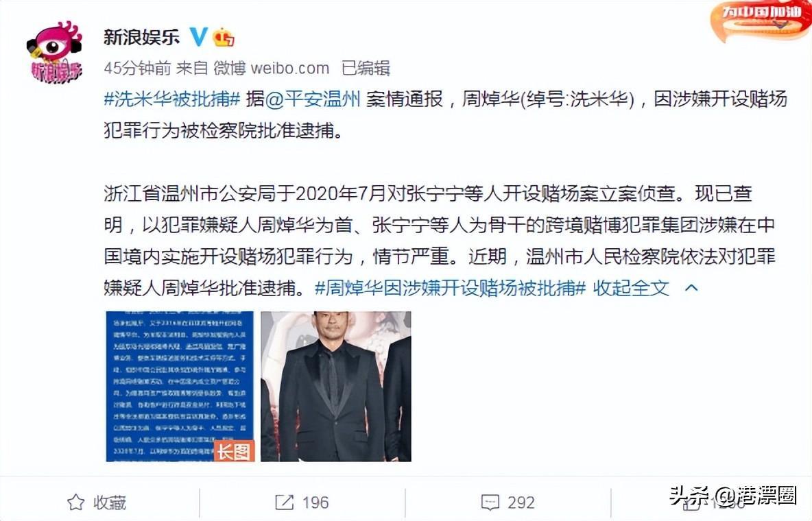The image size is (812, 521).
Task: Click the crown membership badge icon
Action: [223, 37]
